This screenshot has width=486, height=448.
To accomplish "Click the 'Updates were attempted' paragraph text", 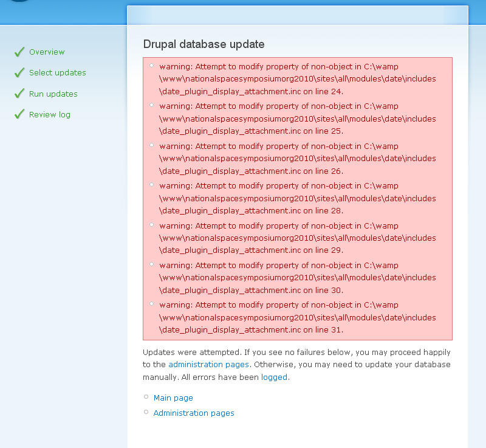I will coord(296,365).
